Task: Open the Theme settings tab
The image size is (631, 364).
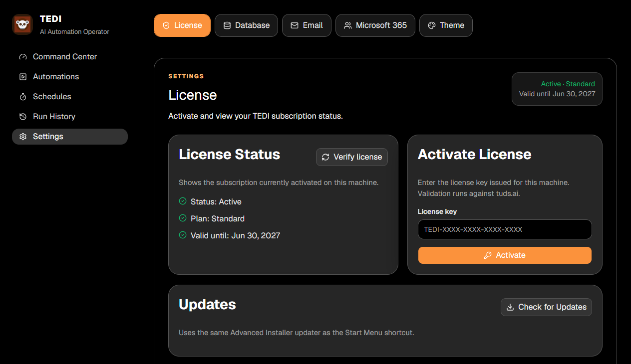Action: 446,25
